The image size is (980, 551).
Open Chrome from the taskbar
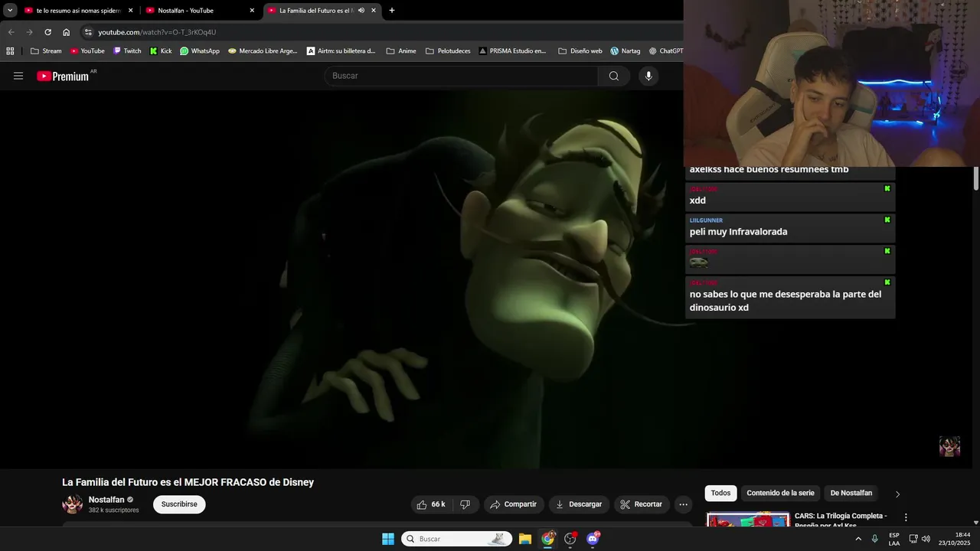pyautogui.click(x=548, y=539)
